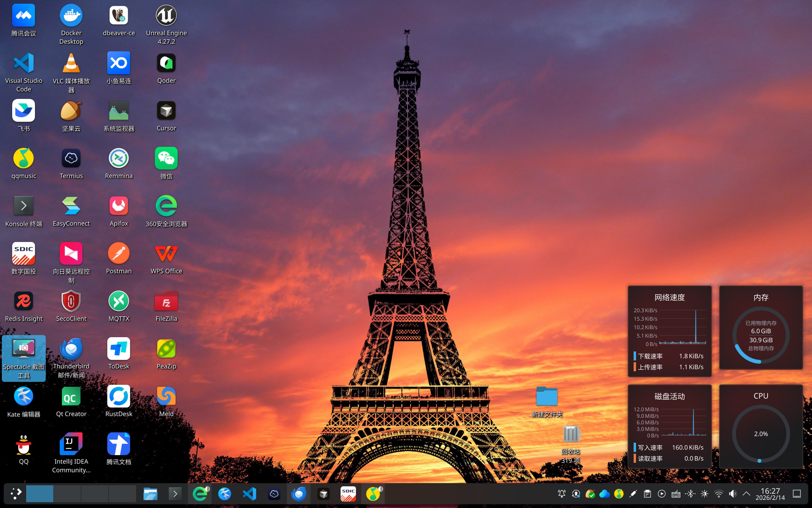Open the media player tray icon

tap(662, 493)
